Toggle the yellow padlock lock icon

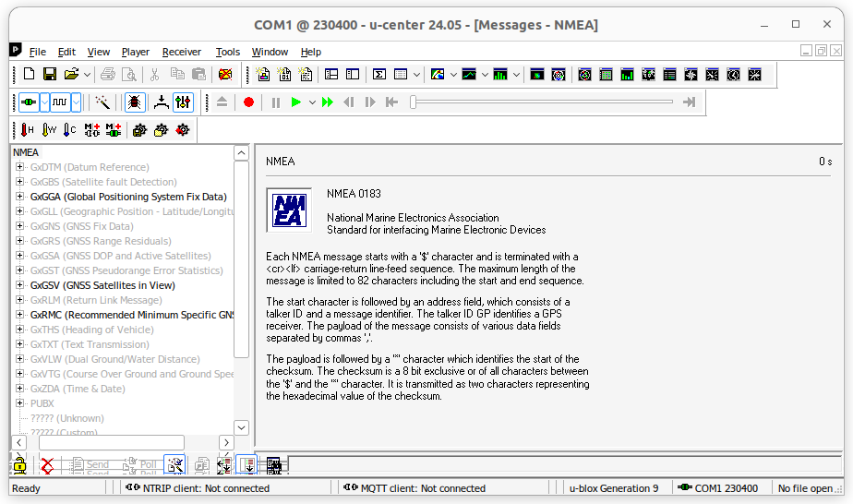19,465
